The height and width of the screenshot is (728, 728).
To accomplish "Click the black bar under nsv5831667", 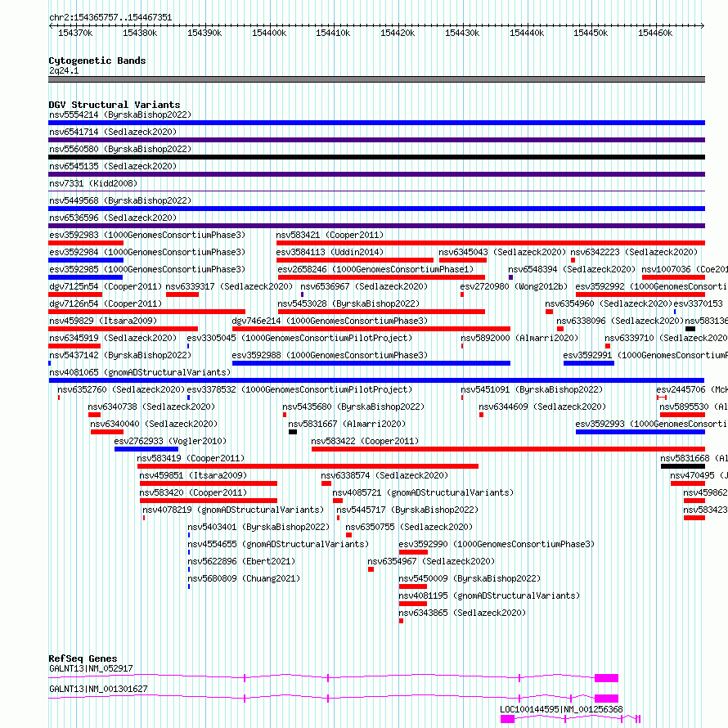I will tap(293, 432).
